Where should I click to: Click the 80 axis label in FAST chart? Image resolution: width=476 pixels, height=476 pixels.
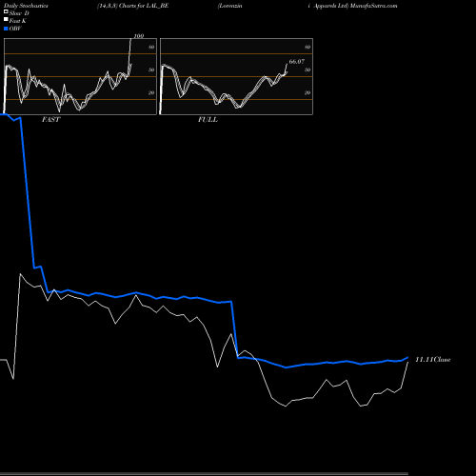tap(151, 47)
